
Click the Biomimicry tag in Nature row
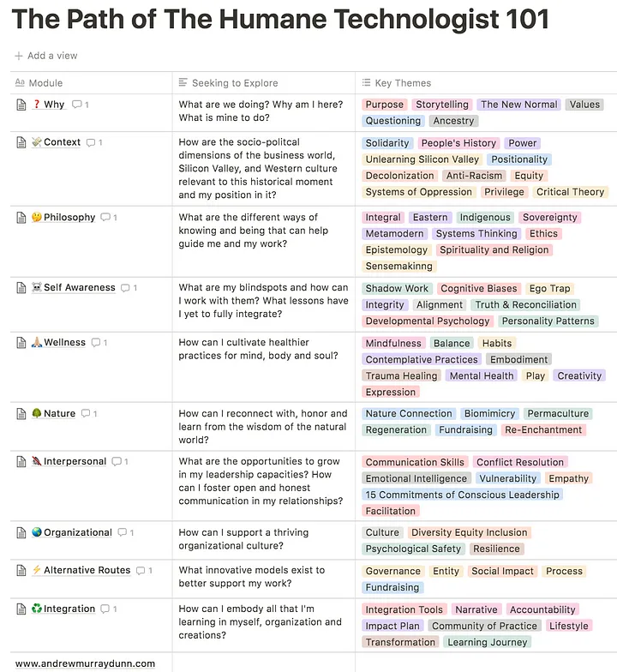(x=489, y=414)
